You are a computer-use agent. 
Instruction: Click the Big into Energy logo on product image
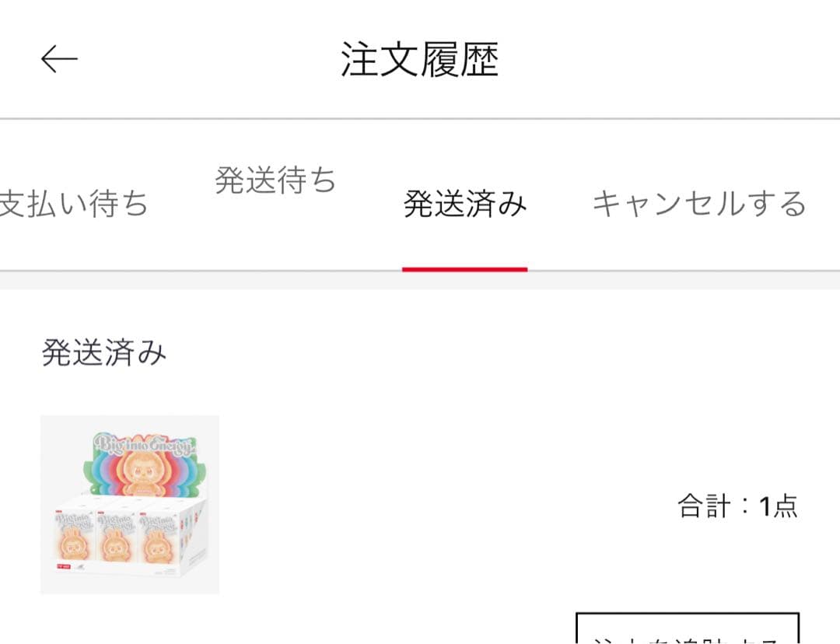coord(142,445)
